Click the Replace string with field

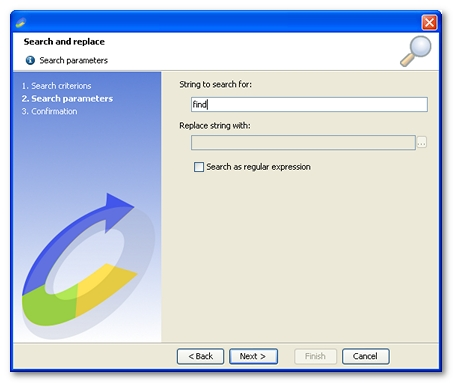coord(303,143)
